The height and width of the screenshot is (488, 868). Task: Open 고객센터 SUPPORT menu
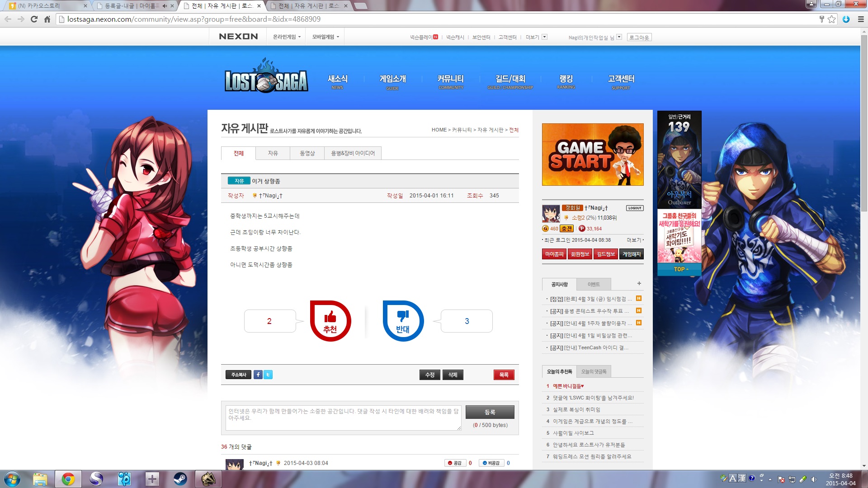point(621,81)
